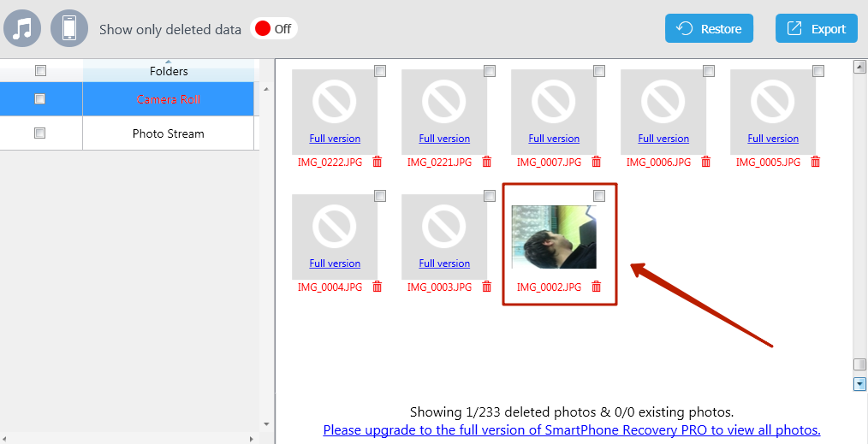This screenshot has height=444, width=868.
Task: Select the Camera Roll folder
Action: (169, 99)
